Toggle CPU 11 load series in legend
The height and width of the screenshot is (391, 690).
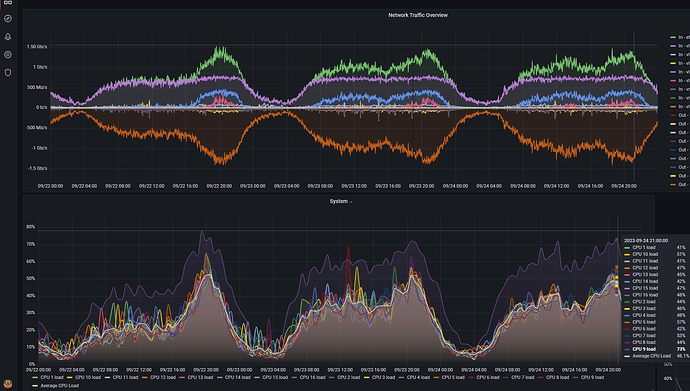125,377
